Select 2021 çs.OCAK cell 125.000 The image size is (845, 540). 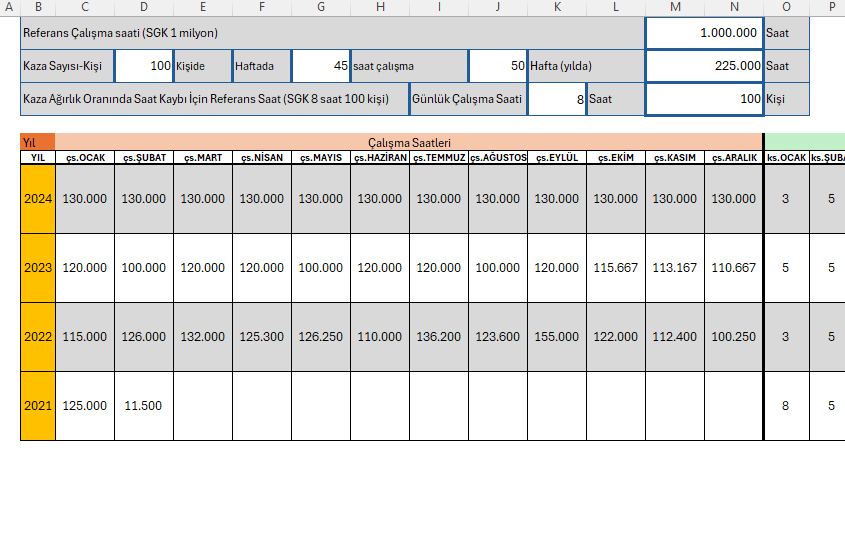point(85,406)
